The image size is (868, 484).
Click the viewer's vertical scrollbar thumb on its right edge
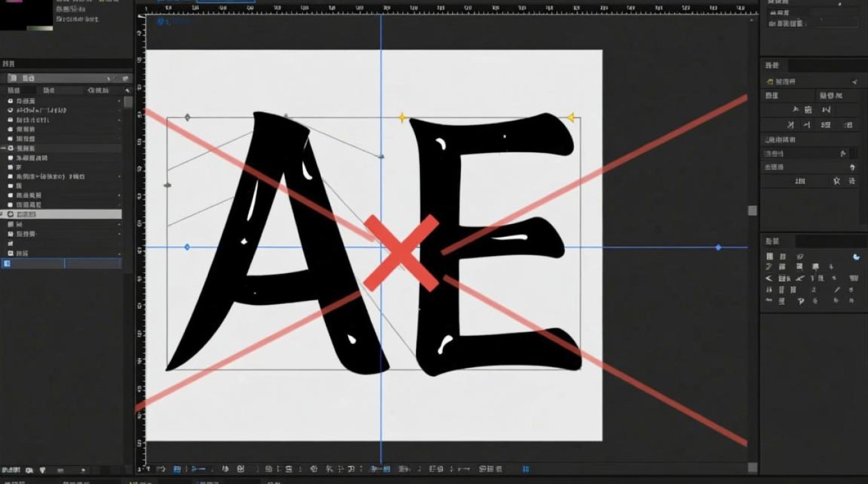click(752, 210)
